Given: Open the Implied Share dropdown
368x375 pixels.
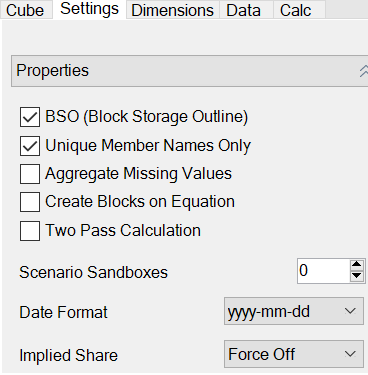Looking at the screenshot, I should pyautogui.click(x=294, y=354).
